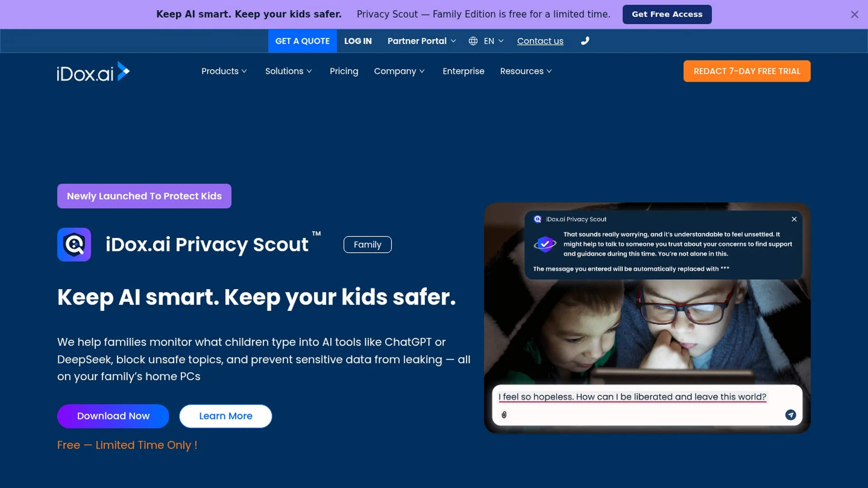Image resolution: width=868 pixels, height=488 pixels.
Task: Open the Pricing menu item
Action: tap(344, 71)
